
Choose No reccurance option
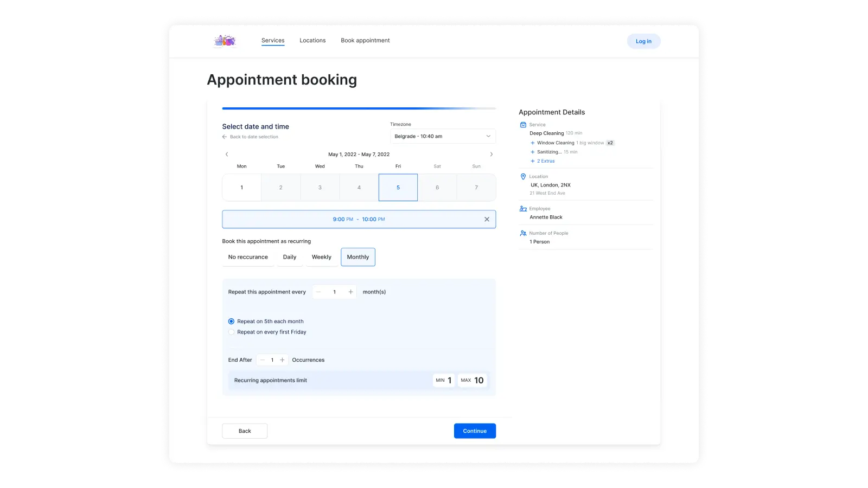248,257
